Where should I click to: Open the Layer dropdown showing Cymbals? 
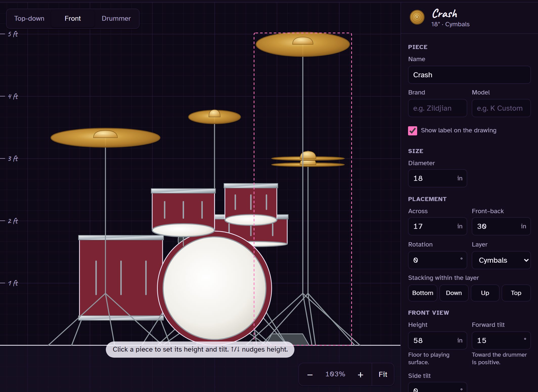coord(501,260)
